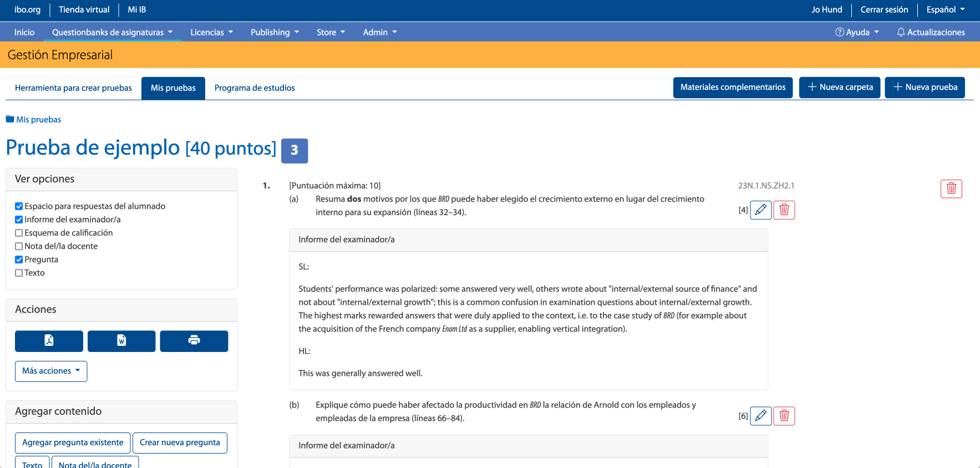Uncheck Espacio para respuestas del alumnado

tap(19, 207)
